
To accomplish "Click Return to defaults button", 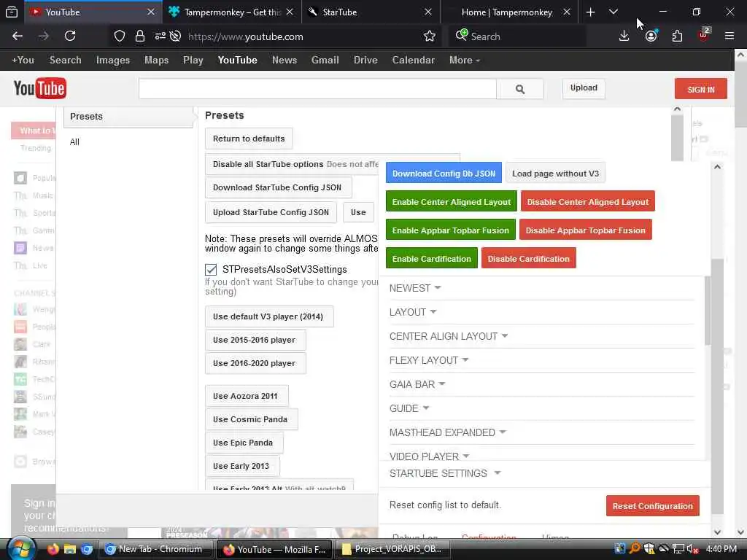I will (x=249, y=139).
